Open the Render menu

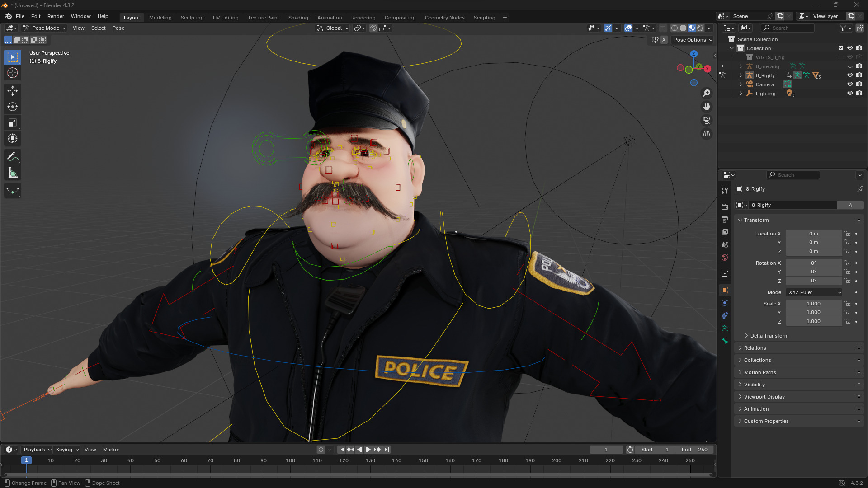pos(56,16)
